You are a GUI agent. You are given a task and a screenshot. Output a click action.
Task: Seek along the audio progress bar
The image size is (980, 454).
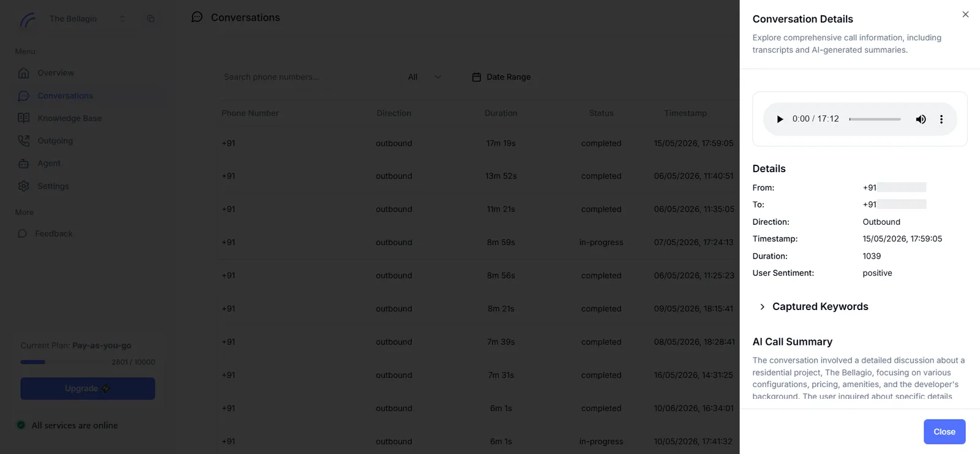(x=875, y=119)
